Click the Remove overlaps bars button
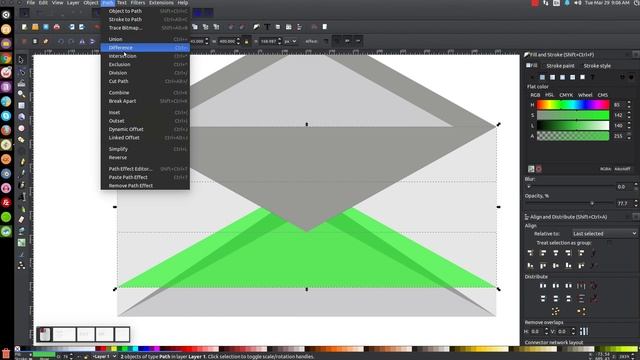The width and height of the screenshot is (640, 360). pos(584,331)
